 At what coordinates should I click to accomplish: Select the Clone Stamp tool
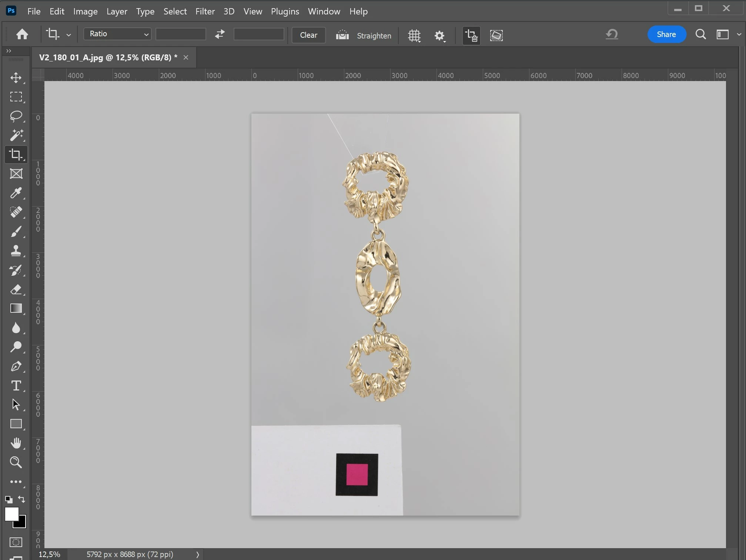[16, 251]
